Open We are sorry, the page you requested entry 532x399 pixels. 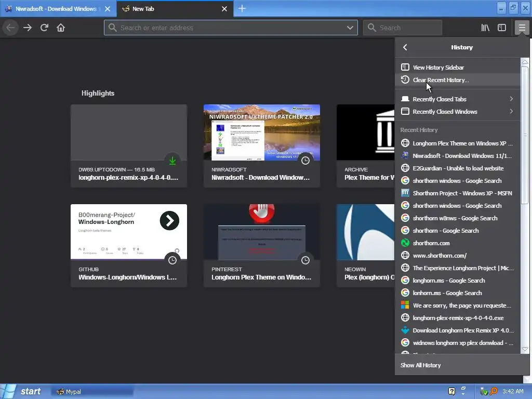(458, 305)
